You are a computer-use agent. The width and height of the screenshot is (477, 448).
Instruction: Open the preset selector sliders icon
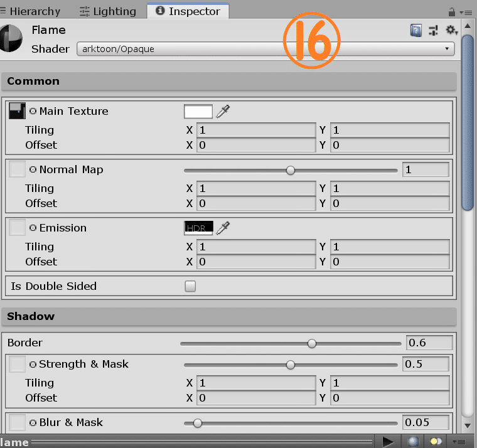434,30
